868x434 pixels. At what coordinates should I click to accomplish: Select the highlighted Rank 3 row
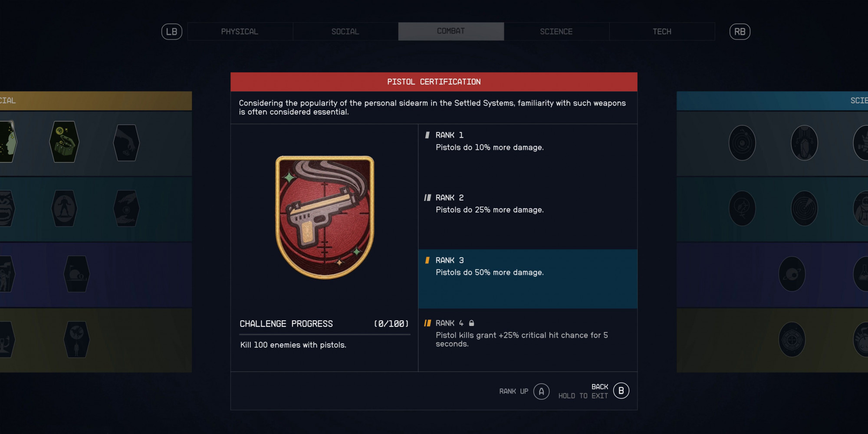(x=528, y=279)
